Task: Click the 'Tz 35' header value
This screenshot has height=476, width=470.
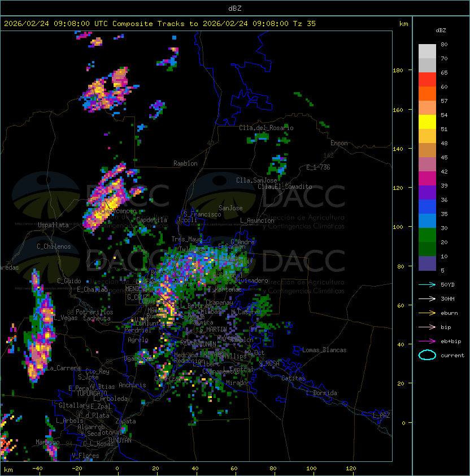Action: 304,24
